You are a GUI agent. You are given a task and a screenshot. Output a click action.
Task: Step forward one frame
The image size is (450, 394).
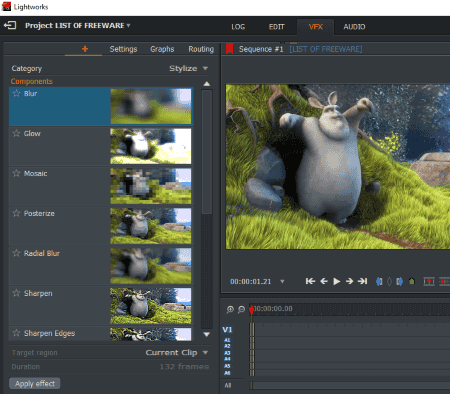[349, 282]
